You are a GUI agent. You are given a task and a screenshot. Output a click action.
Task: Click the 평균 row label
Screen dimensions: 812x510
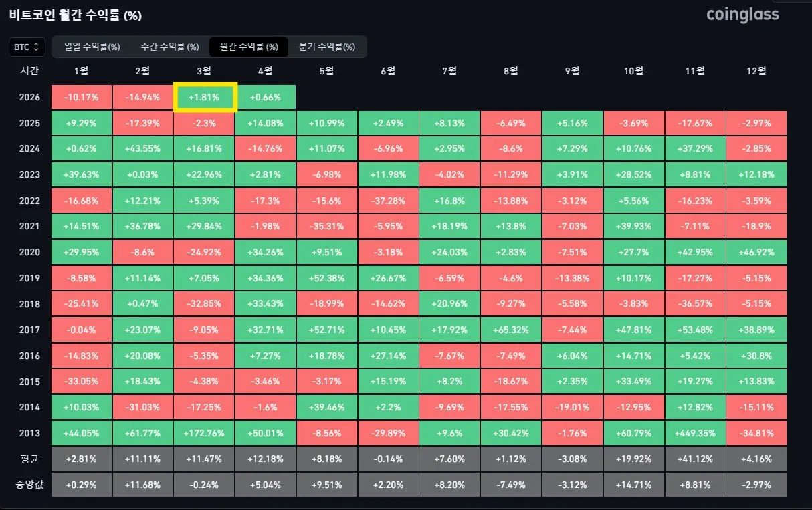29,459
